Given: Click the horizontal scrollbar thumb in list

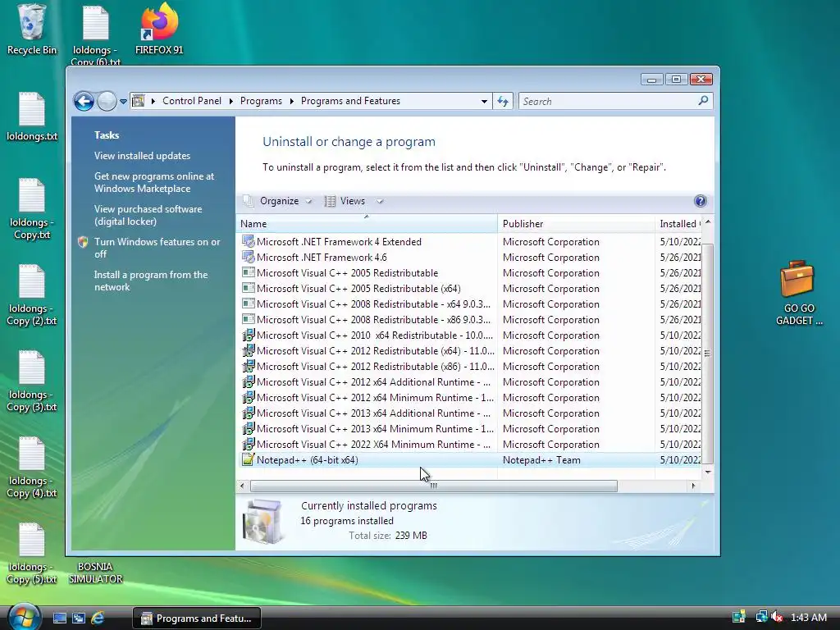Looking at the screenshot, I should point(433,486).
